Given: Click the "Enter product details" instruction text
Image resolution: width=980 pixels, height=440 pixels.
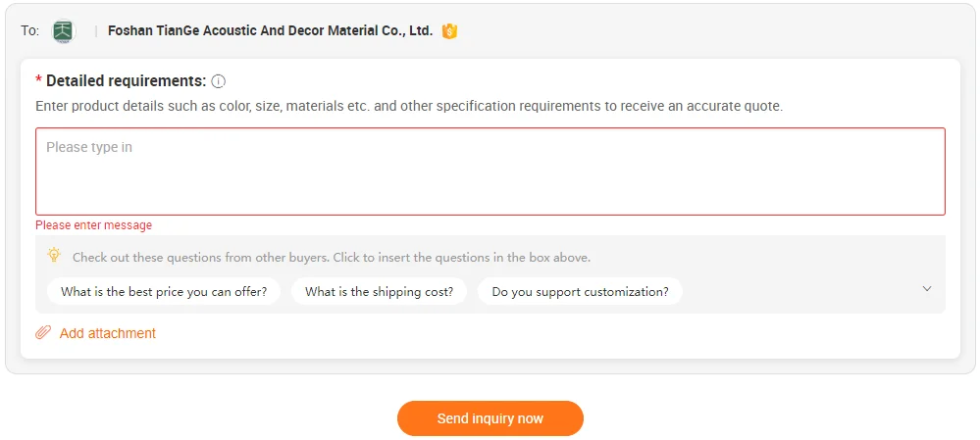Looking at the screenshot, I should tap(408, 106).
